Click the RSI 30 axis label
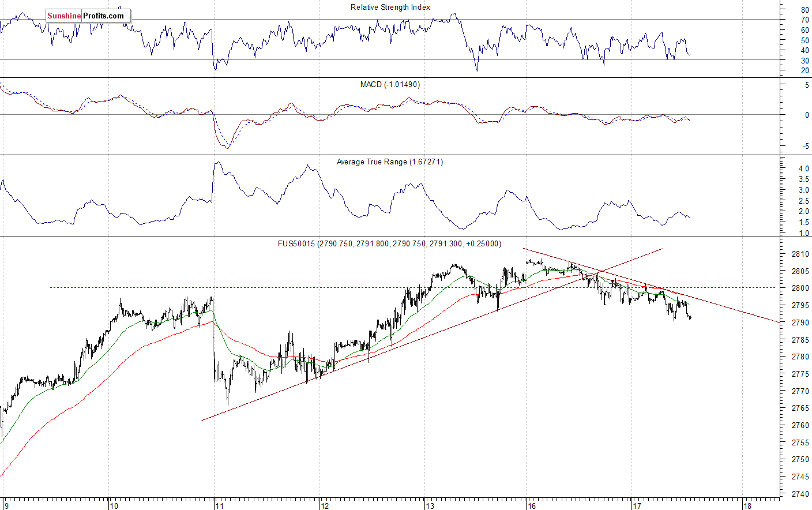Image resolution: width=812 pixels, height=510 pixels. click(x=804, y=61)
